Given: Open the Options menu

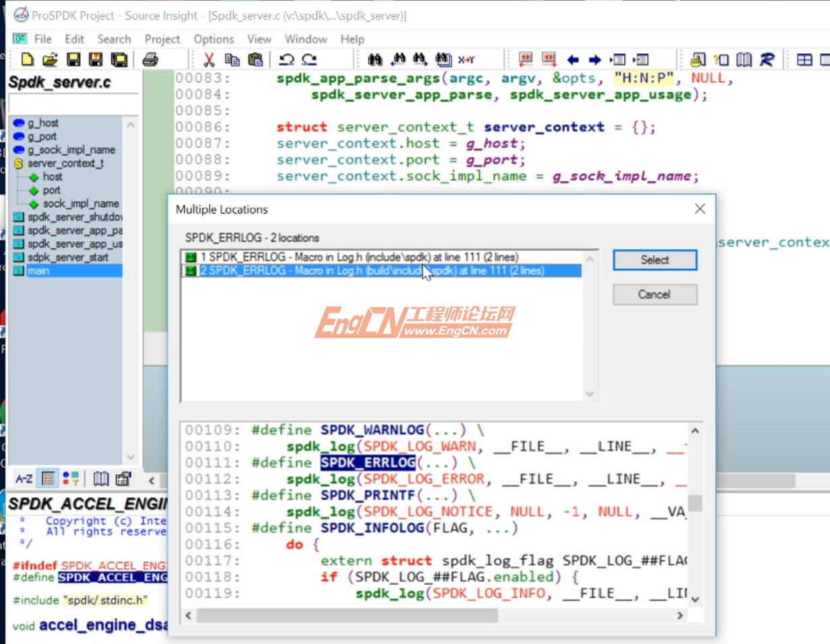Looking at the screenshot, I should pyautogui.click(x=214, y=39).
